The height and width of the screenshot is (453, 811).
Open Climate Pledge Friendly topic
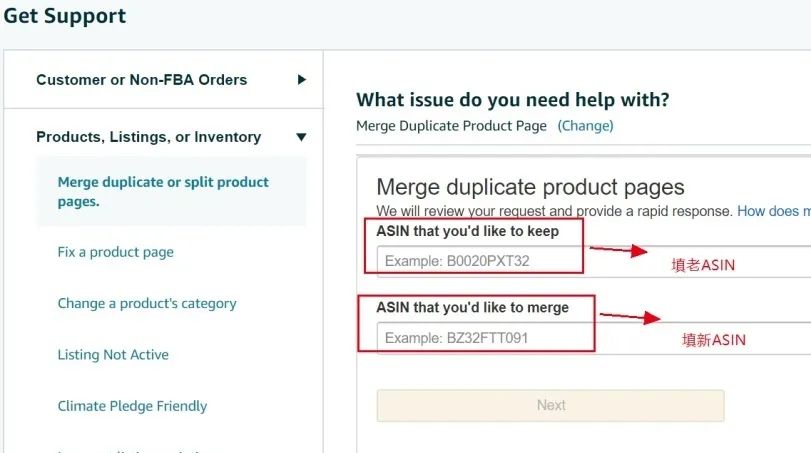pos(132,406)
